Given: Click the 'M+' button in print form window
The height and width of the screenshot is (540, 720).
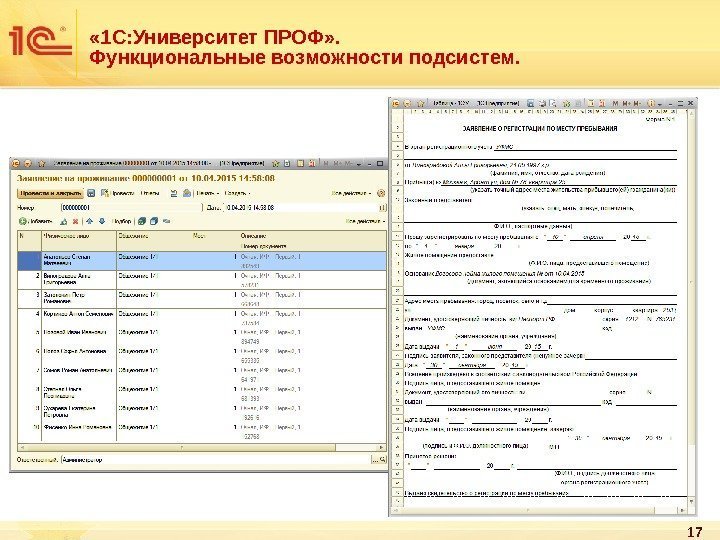Looking at the screenshot, I should pos(627,103).
